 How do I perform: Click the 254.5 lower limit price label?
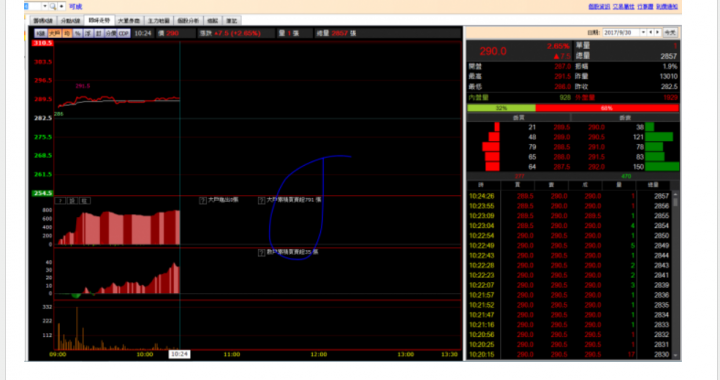(x=42, y=193)
